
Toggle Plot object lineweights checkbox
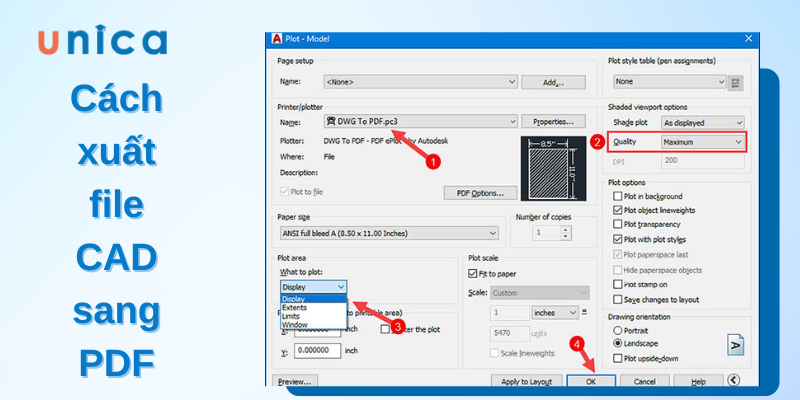click(617, 210)
